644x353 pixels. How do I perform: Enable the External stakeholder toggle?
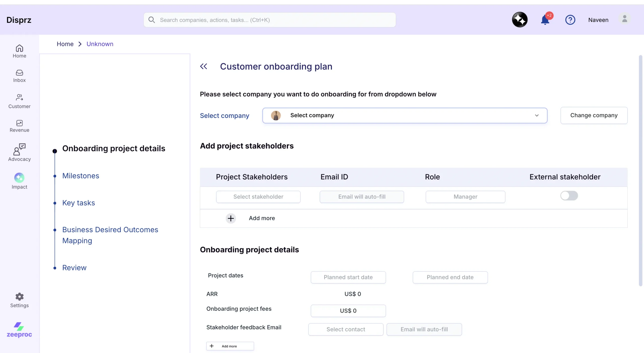(569, 195)
